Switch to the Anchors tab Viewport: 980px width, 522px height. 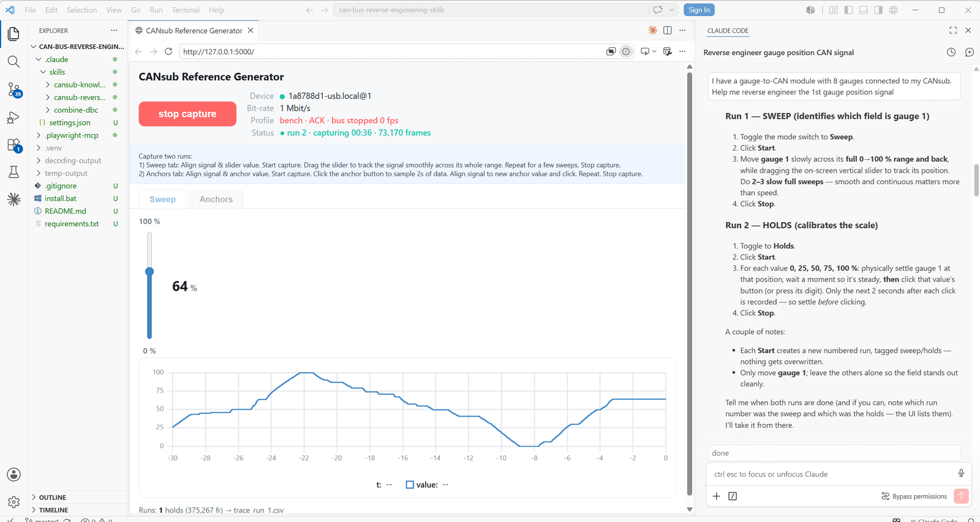coord(216,199)
